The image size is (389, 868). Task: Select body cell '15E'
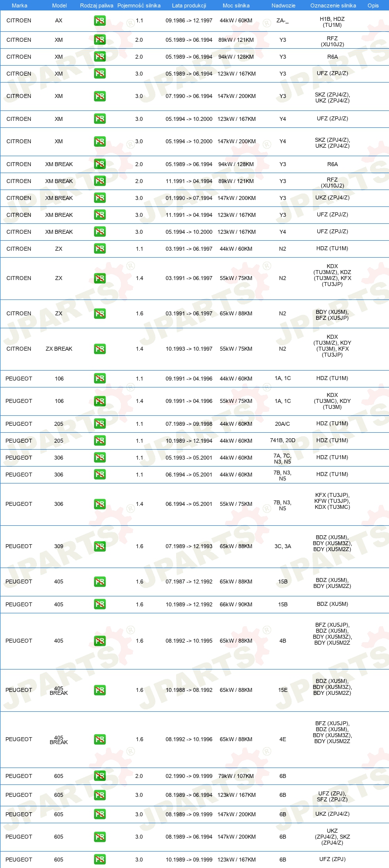pos(283,690)
